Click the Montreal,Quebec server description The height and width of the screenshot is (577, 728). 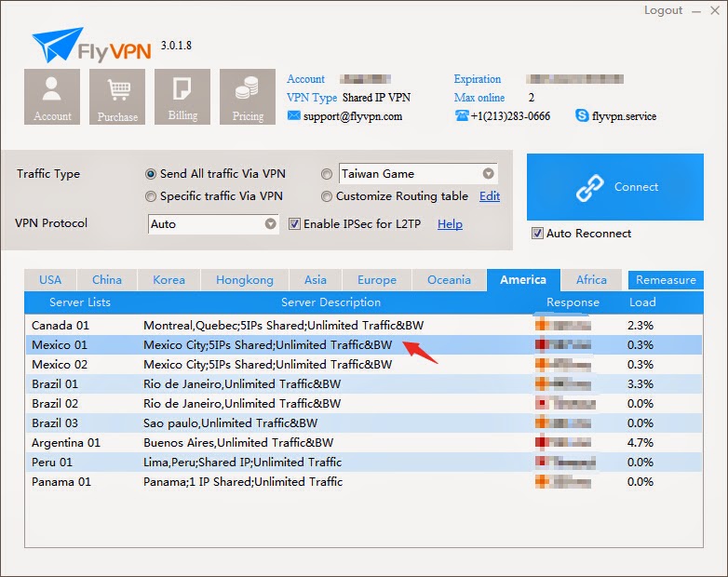(x=284, y=326)
